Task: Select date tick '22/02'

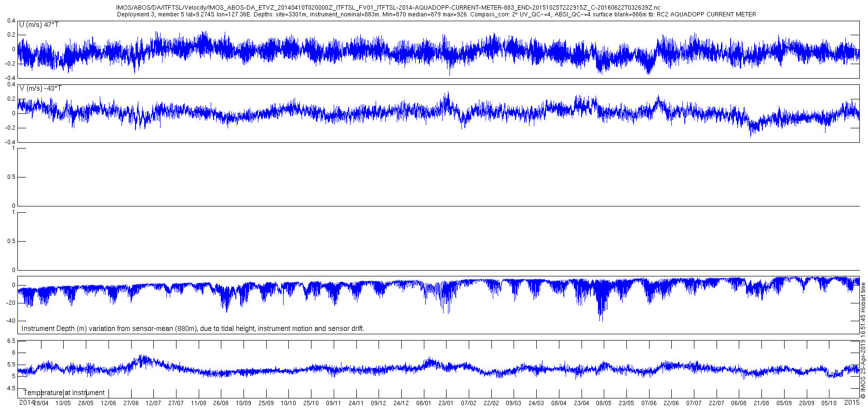Action: [491, 403]
